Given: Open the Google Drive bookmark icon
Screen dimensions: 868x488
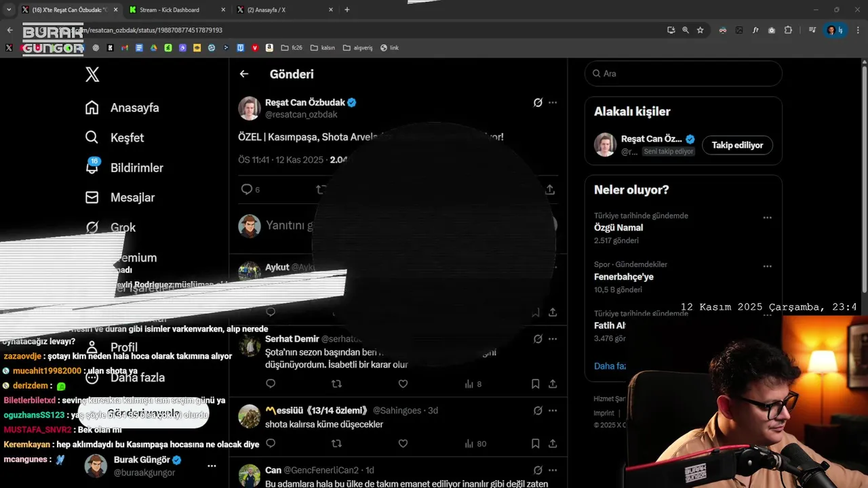Looking at the screenshot, I should point(153,48).
